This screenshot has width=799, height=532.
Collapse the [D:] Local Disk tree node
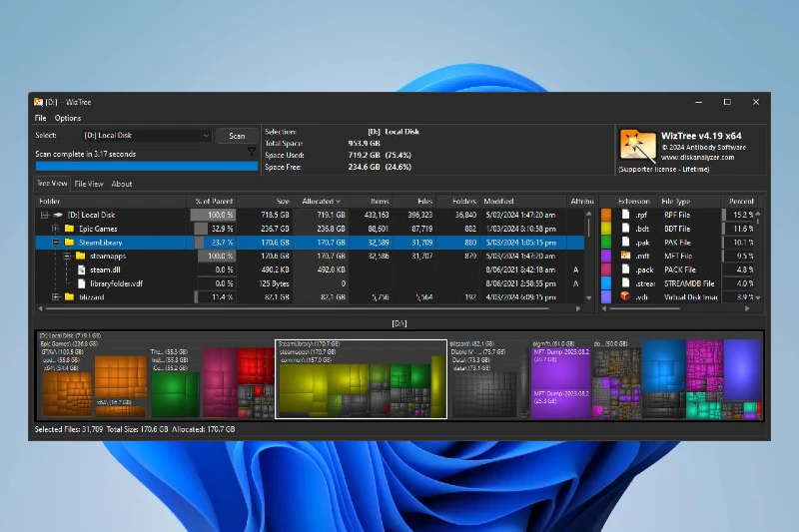(45, 215)
